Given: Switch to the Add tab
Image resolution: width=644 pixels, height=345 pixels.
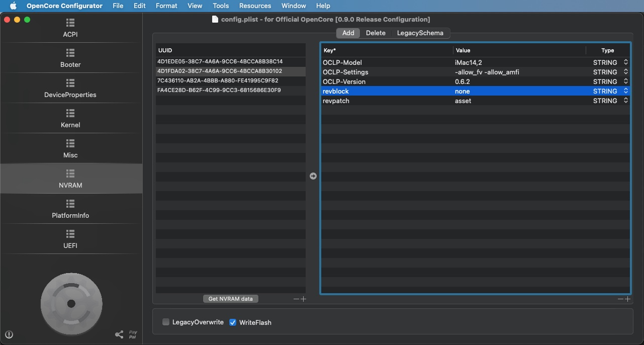Looking at the screenshot, I should pos(348,33).
